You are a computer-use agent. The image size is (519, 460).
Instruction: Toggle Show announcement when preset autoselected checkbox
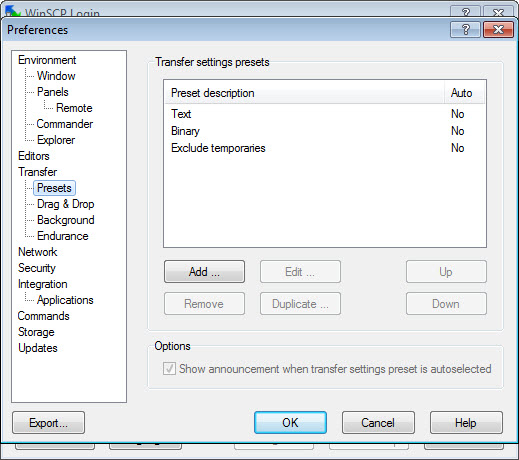pyautogui.click(x=169, y=369)
